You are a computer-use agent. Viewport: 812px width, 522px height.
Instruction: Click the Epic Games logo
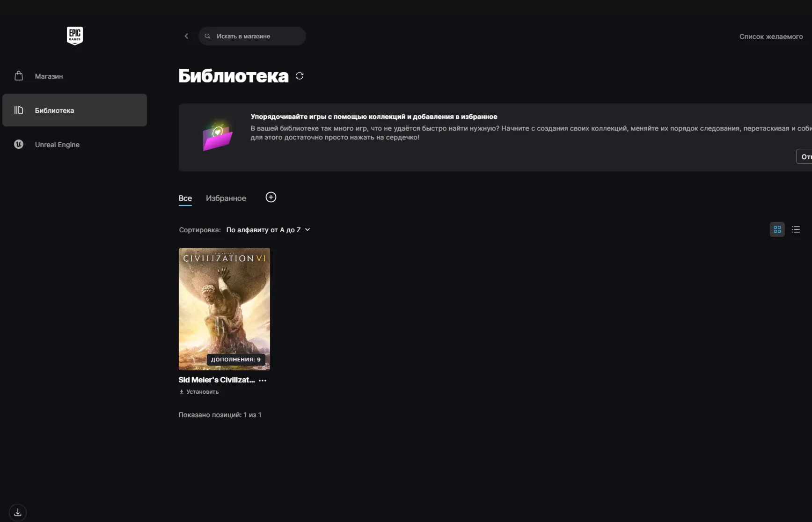[75, 36]
